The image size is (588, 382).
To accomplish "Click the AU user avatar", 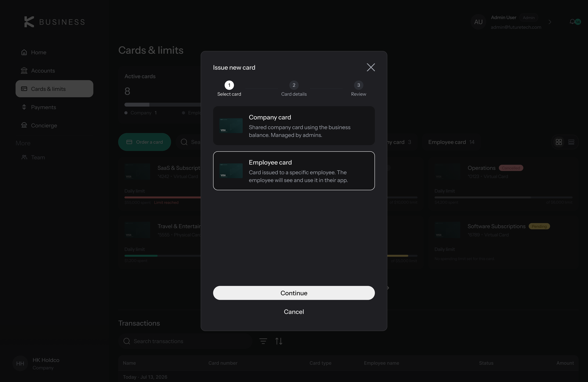I will pos(478,22).
